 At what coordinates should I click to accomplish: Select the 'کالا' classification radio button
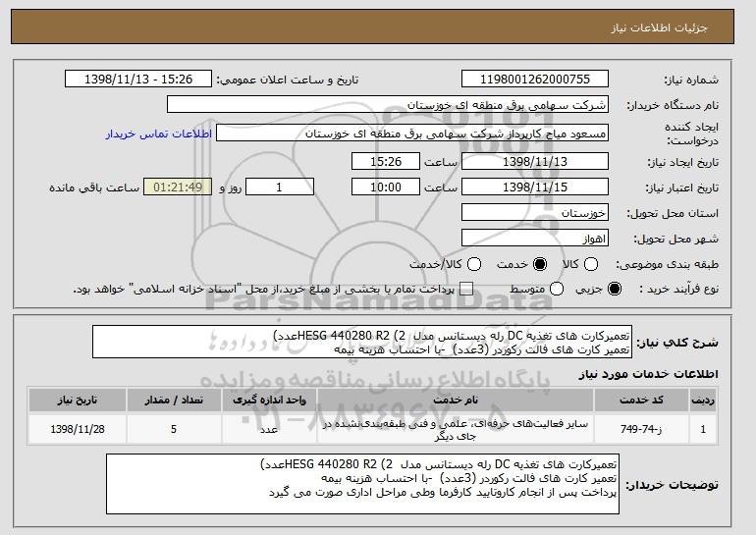590,264
